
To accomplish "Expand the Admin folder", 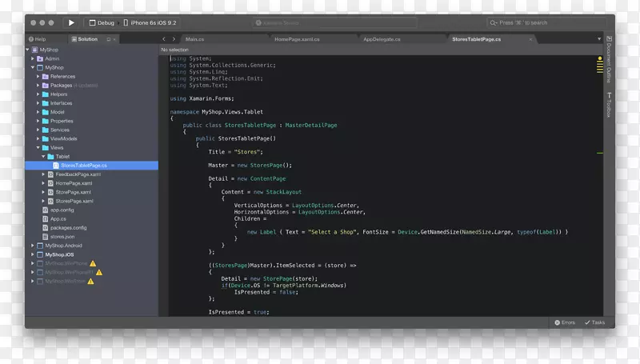I will (33, 58).
